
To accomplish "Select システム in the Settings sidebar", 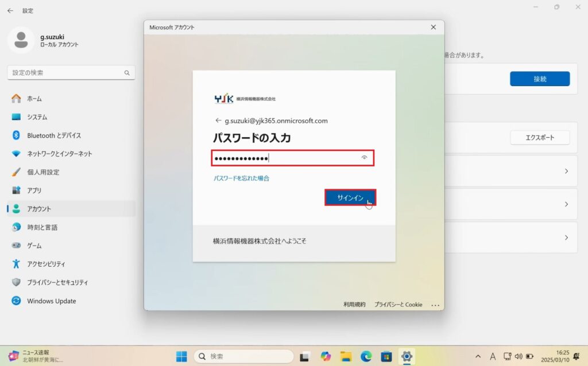I will coord(71,117).
